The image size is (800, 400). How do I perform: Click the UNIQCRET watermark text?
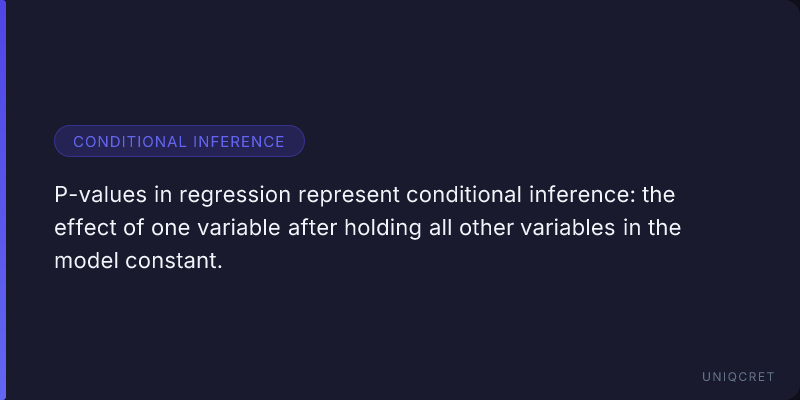click(740, 377)
